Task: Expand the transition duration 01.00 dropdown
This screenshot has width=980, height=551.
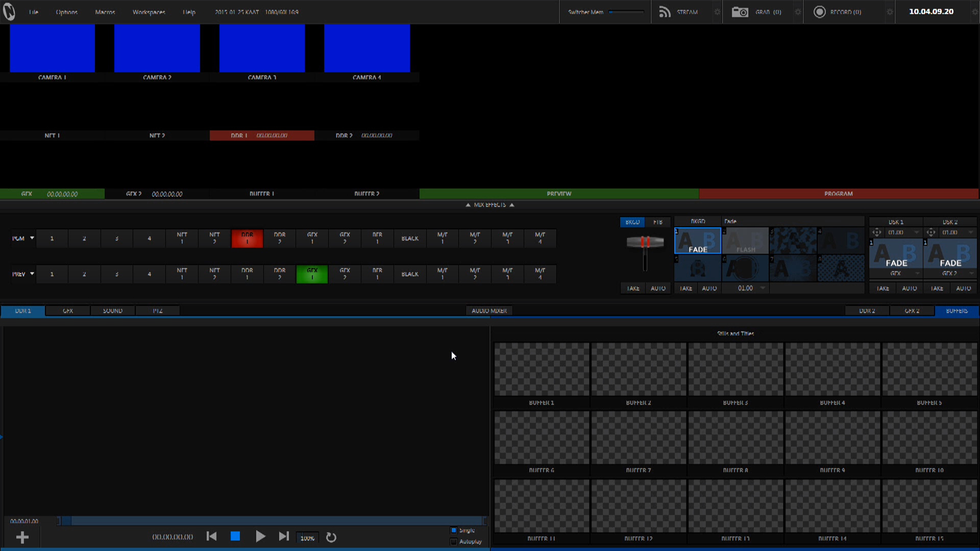Action: pyautogui.click(x=763, y=288)
